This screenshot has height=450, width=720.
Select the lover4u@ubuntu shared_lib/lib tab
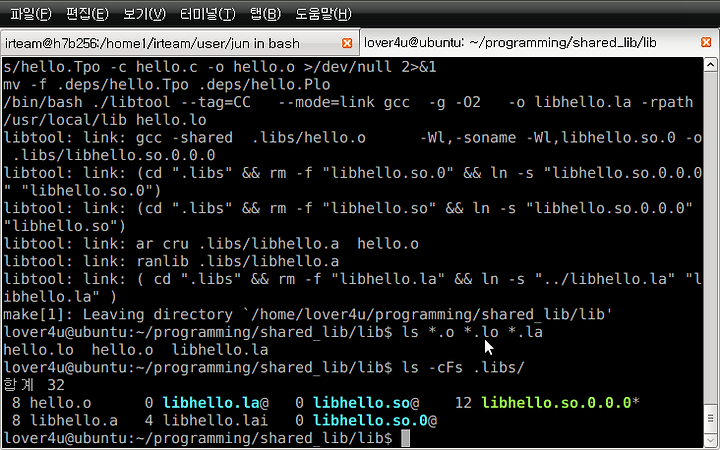(540, 43)
